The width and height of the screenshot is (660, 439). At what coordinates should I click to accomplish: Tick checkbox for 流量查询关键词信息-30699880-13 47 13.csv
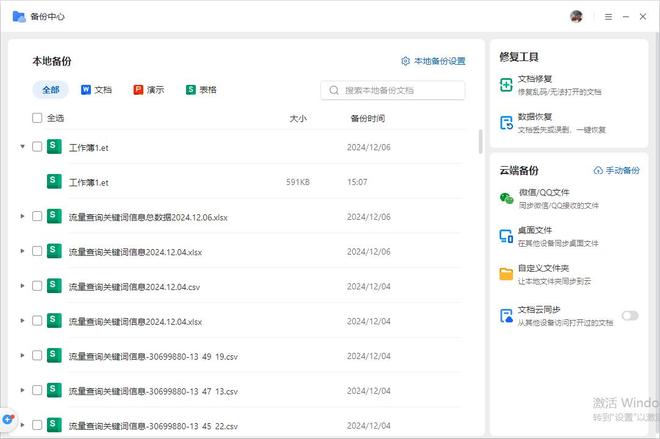pos(37,390)
